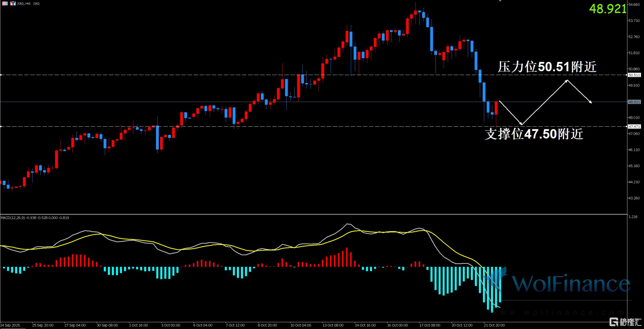The width and height of the screenshot is (644, 329).
Task: Click the Gelonghui logo in bottom-right corner
Action: 626,322
